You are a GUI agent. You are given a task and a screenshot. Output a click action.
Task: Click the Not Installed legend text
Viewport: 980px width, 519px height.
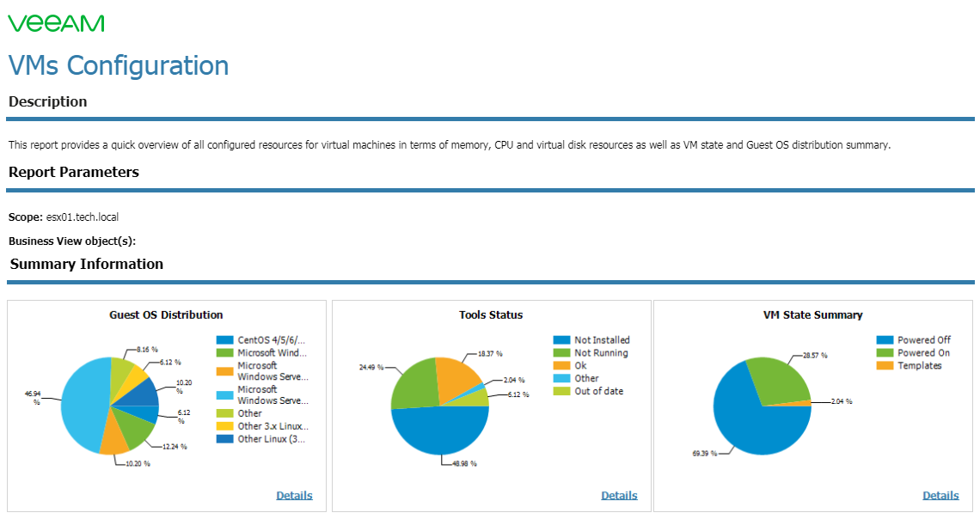point(602,340)
